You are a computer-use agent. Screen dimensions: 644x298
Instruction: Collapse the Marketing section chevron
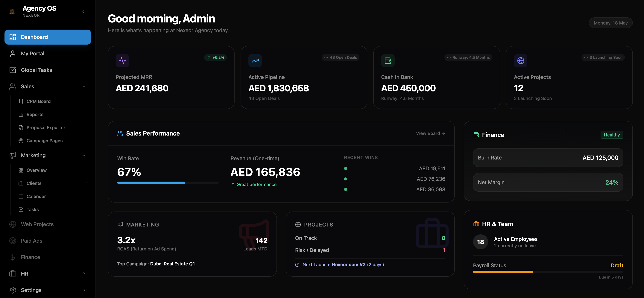click(84, 156)
